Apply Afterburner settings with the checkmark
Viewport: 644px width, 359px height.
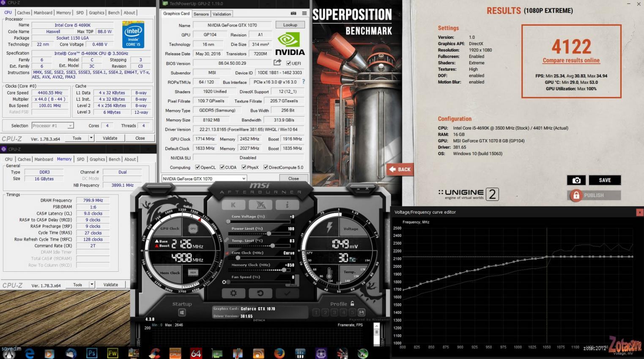coord(287,293)
